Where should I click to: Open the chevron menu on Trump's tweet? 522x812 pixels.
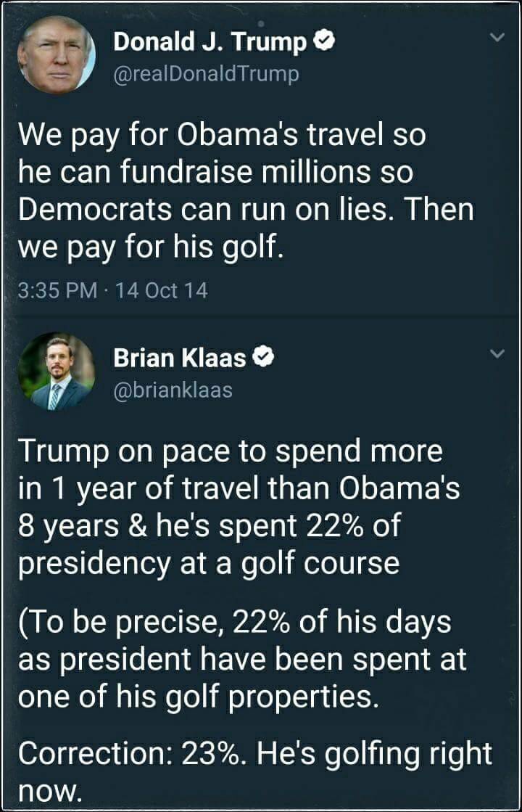496,38
